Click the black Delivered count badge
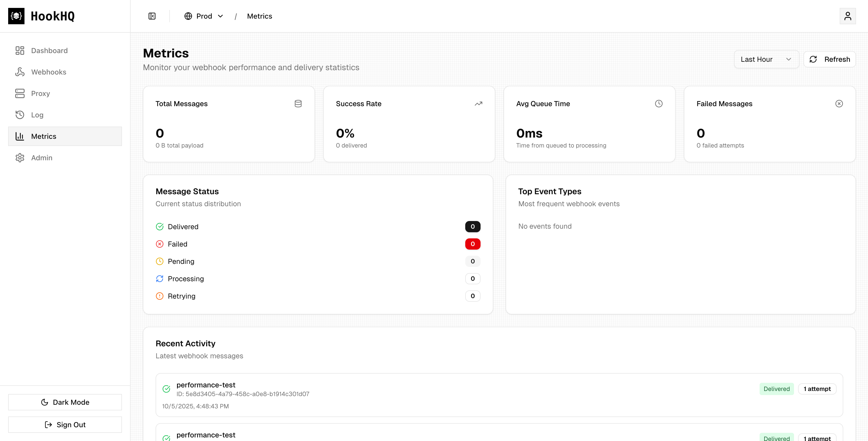 (x=473, y=227)
